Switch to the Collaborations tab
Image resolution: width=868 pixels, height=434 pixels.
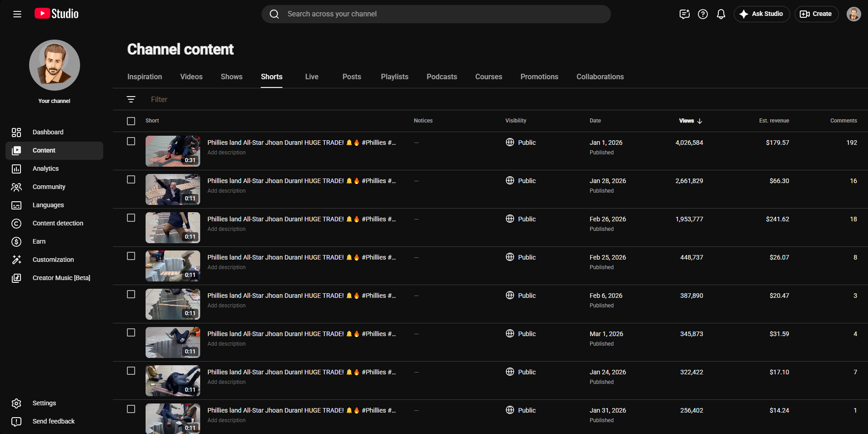click(x=600, y=77)
